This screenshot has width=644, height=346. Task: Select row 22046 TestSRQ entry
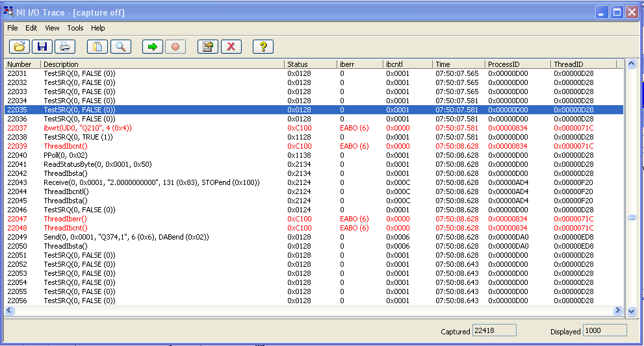pos(314,210)
